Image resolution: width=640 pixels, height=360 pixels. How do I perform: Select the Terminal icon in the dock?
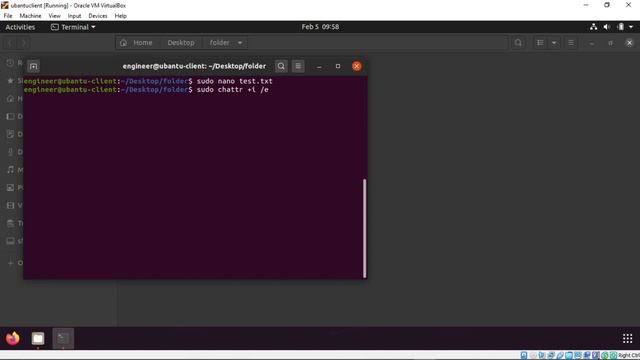(63, 338)
